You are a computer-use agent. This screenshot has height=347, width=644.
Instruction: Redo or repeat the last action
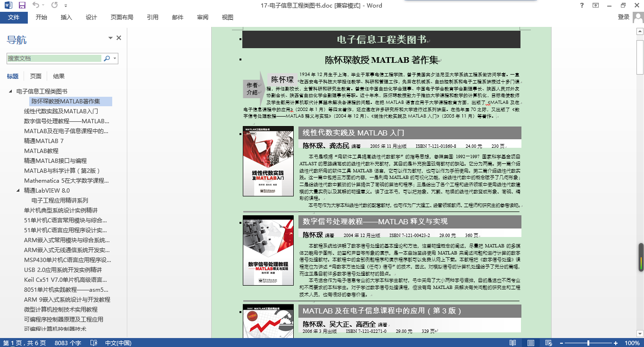click(x=54, y=5)
